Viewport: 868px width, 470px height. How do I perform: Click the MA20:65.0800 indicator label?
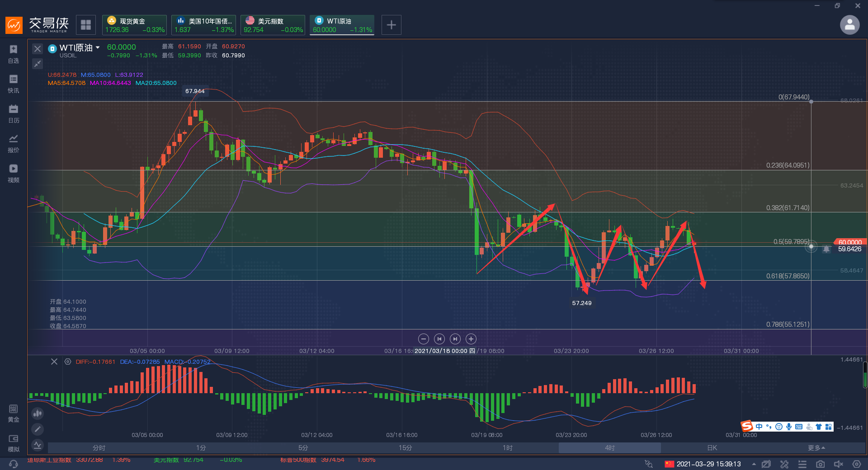pos(156,83)
